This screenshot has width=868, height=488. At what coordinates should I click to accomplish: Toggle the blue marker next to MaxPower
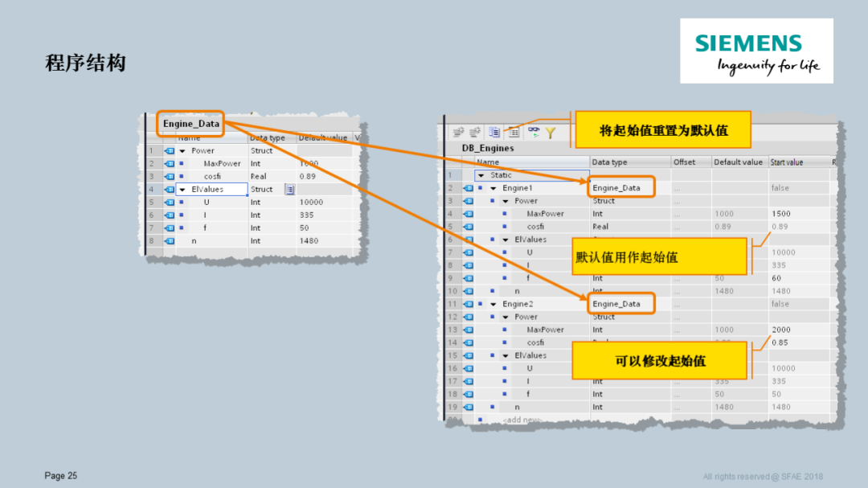pos(504,213)
